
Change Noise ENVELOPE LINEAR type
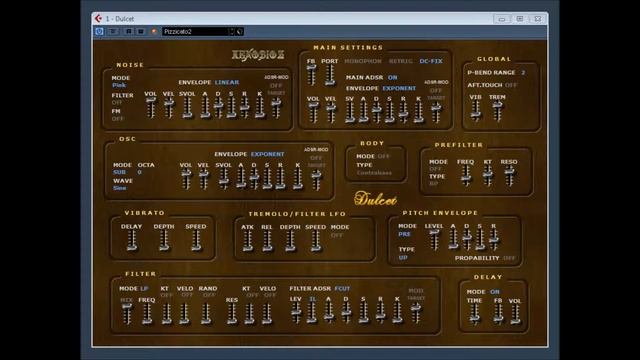pyautogui.click(x=227, y=82)
